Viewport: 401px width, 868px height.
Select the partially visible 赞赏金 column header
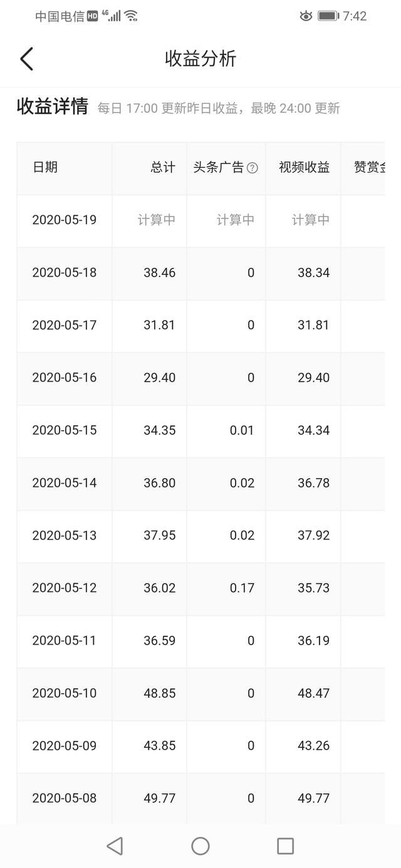369,167
